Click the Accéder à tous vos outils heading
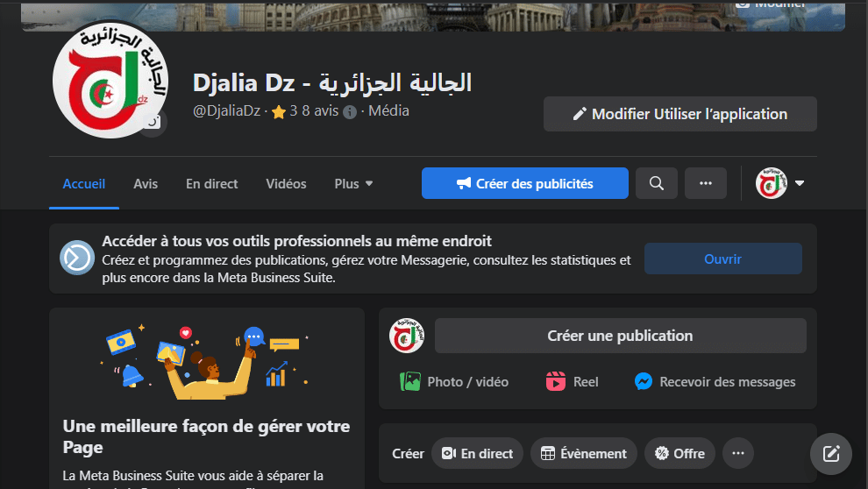 pyautogui.click(x=296, y=241)
